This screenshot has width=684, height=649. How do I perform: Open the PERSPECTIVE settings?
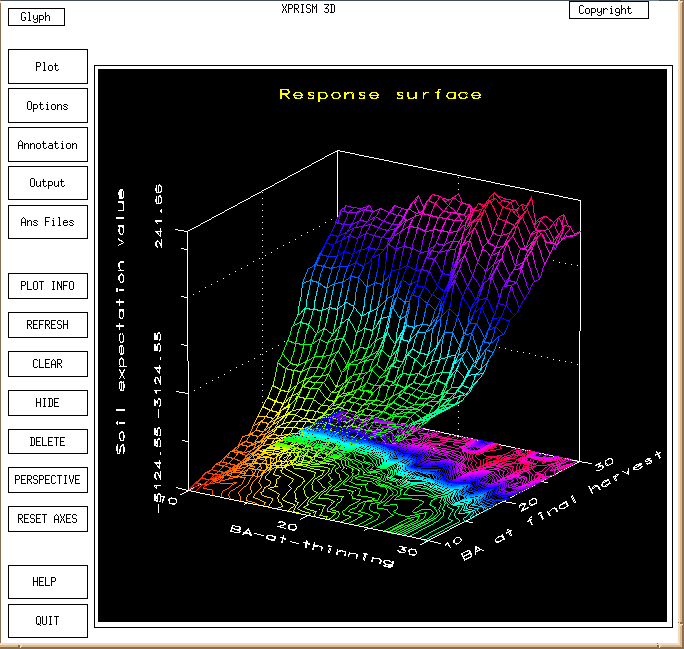click(x=48, y=480)
